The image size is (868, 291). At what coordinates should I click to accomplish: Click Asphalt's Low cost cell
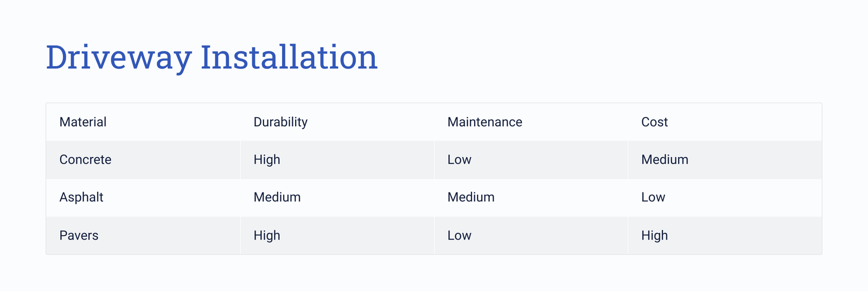tap(725, 198)
